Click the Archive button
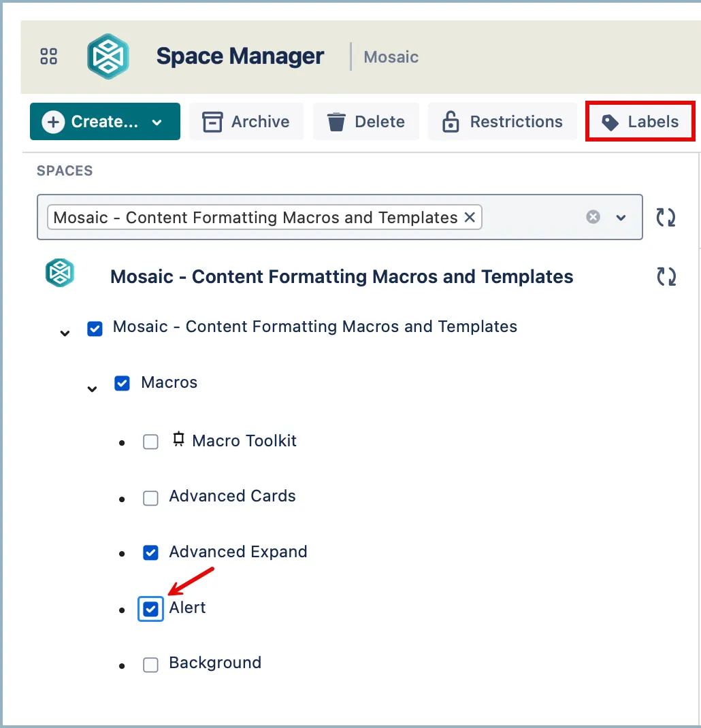The height and width of the screenshot is (728, 701). point(246,122)
